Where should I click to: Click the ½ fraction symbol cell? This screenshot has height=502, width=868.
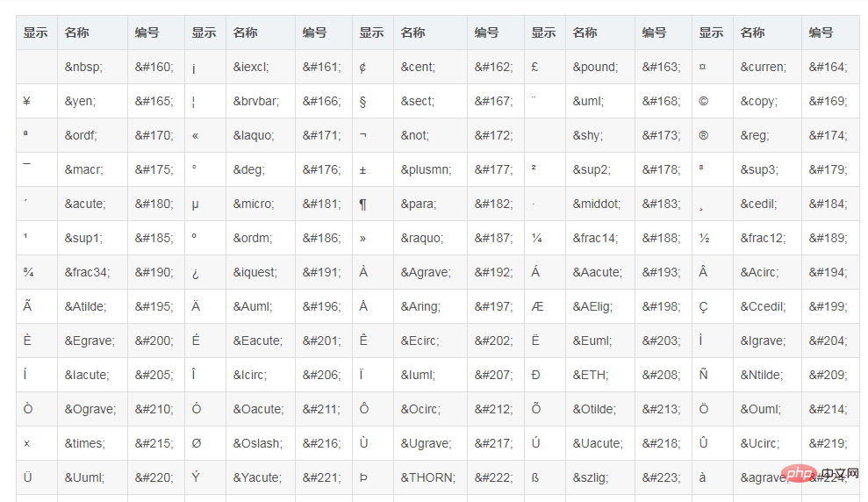point(713,239)
